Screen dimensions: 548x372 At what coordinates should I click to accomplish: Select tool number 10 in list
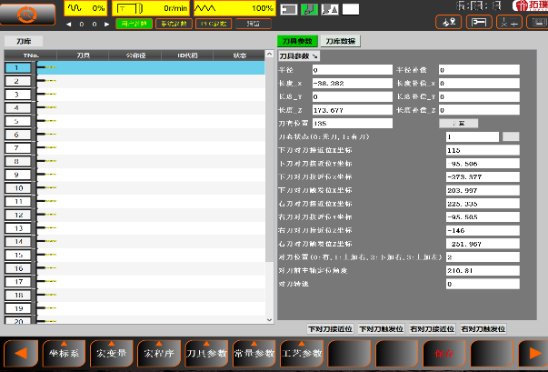[x=135, y=188]
